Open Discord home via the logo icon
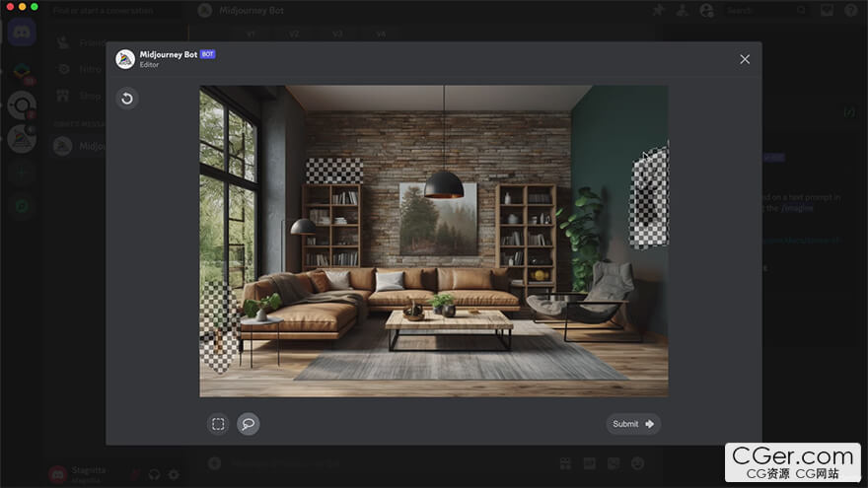This screenshot has width=868, height=488. (22, 32)
